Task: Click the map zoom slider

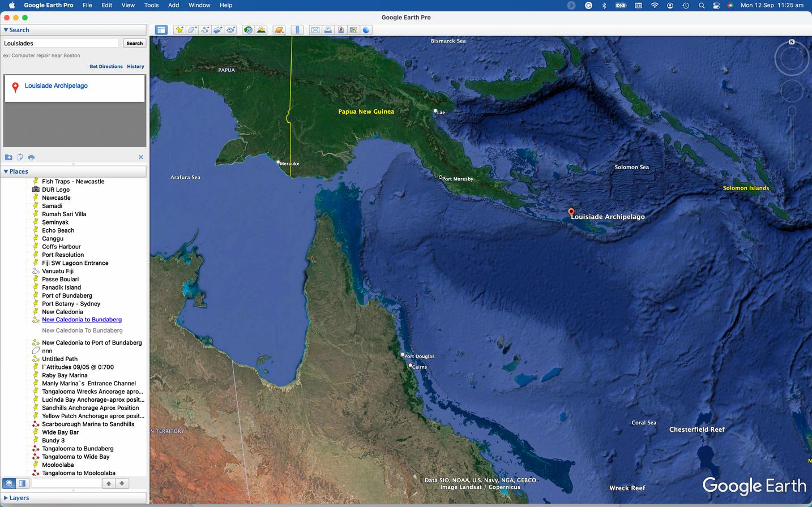Action: tap(792, 138)
